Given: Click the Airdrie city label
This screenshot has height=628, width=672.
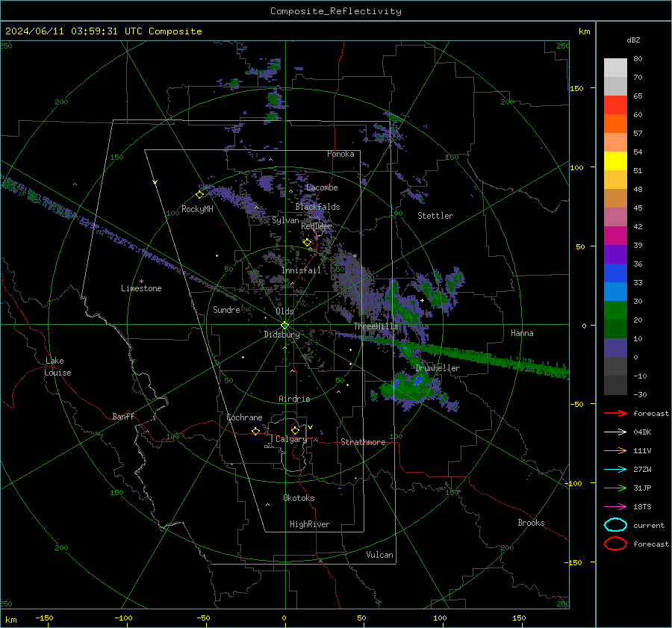Looking at the screenshot, I should [294, 399].
